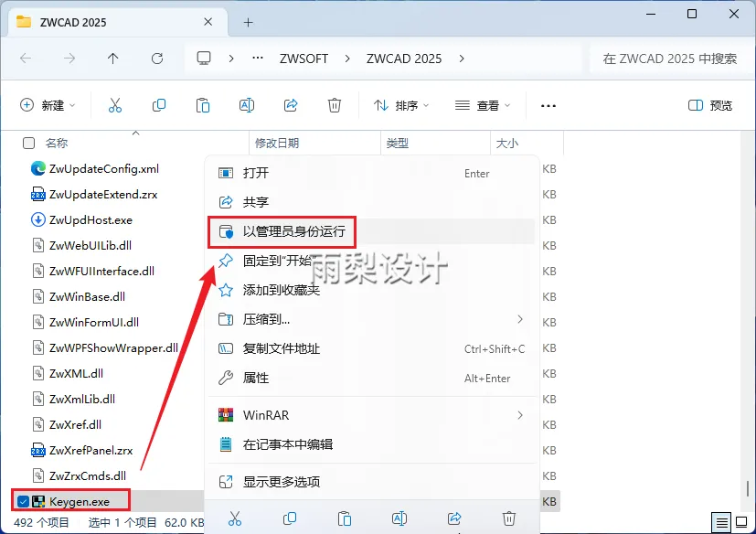Click ZWSOFT in the address bar breadcrumb

(303, 59)
